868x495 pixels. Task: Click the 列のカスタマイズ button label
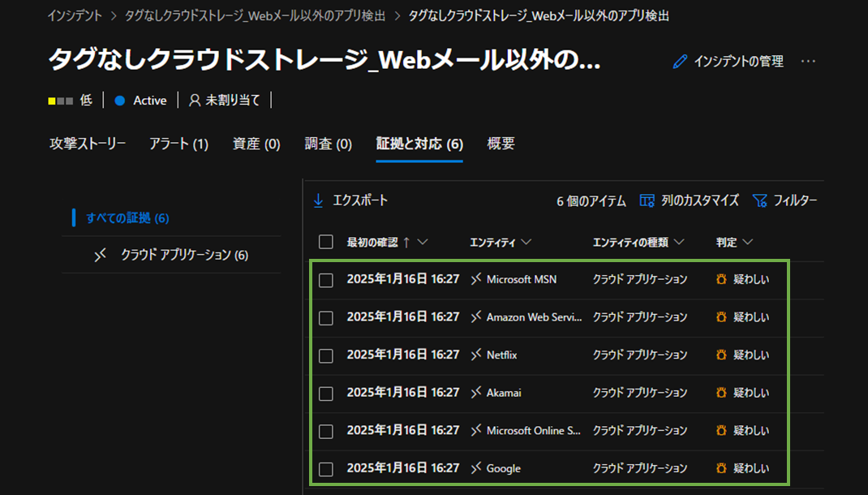pos(700,200)
